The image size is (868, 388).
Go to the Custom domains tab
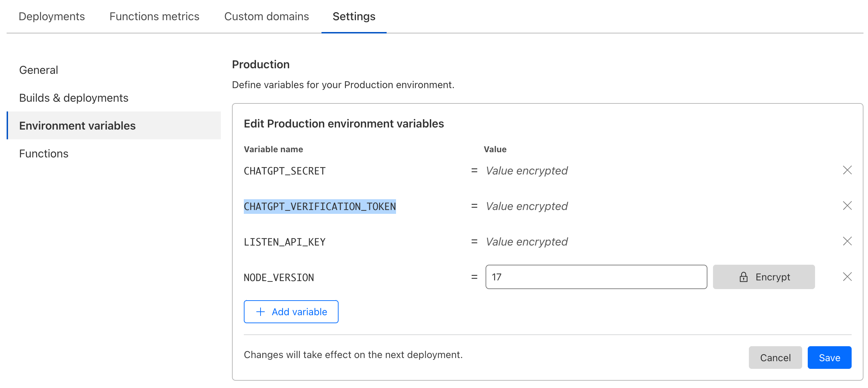point(267,16)
